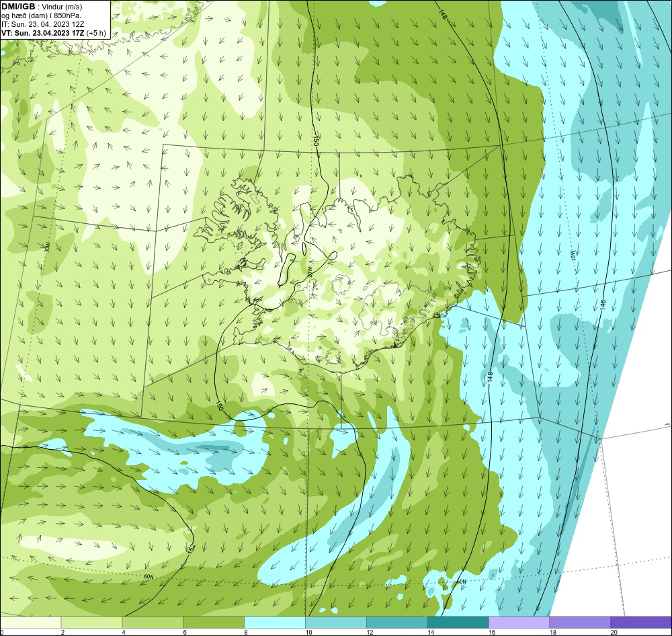Pick the dark violet swatch above 20 m/s

click(x=641, y=622)
